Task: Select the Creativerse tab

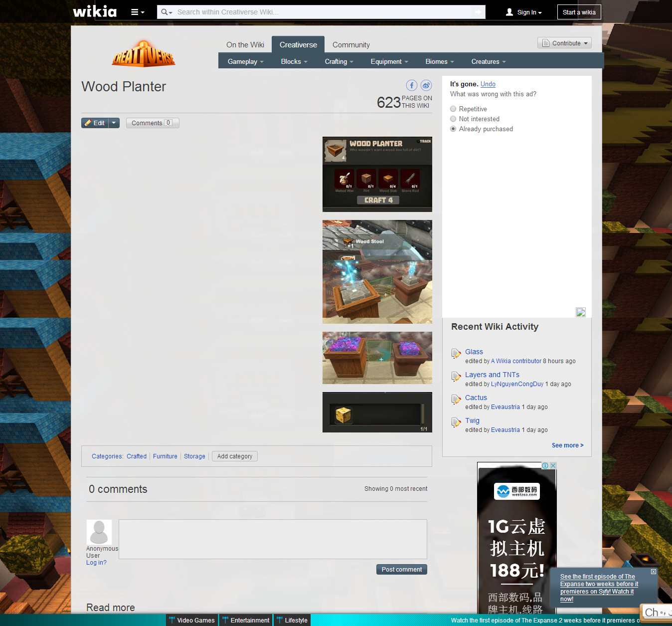Action: point(298,44)
